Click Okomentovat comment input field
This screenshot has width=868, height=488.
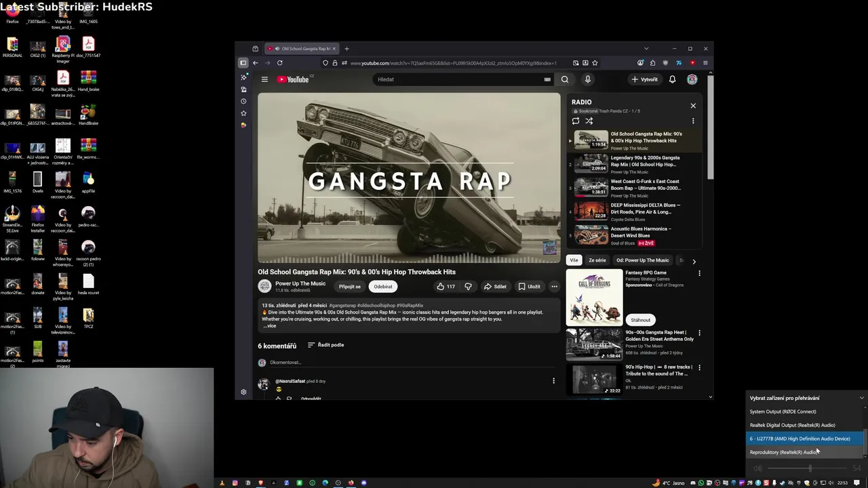tap(414, 363)
